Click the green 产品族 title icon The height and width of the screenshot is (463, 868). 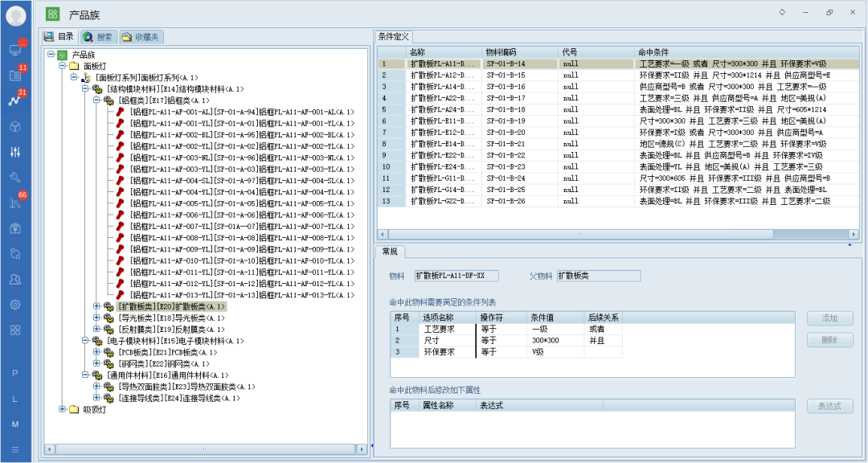pos(52,14)
